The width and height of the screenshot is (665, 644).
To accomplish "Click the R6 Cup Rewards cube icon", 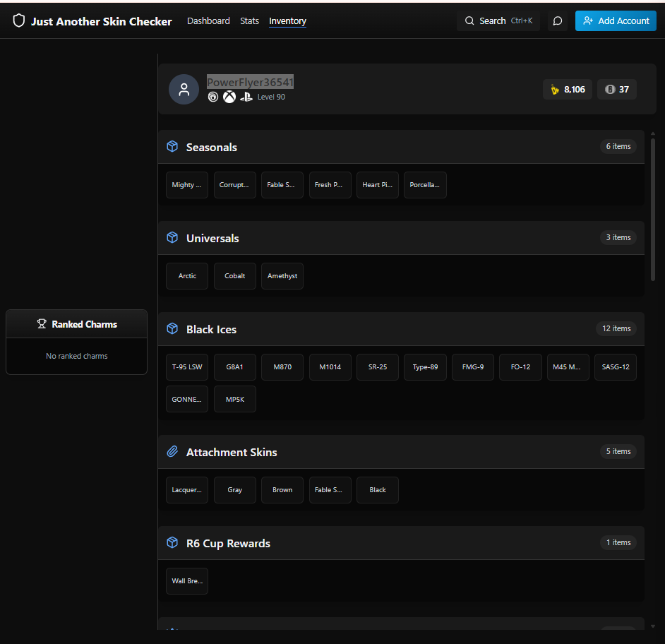I will 172,542.
